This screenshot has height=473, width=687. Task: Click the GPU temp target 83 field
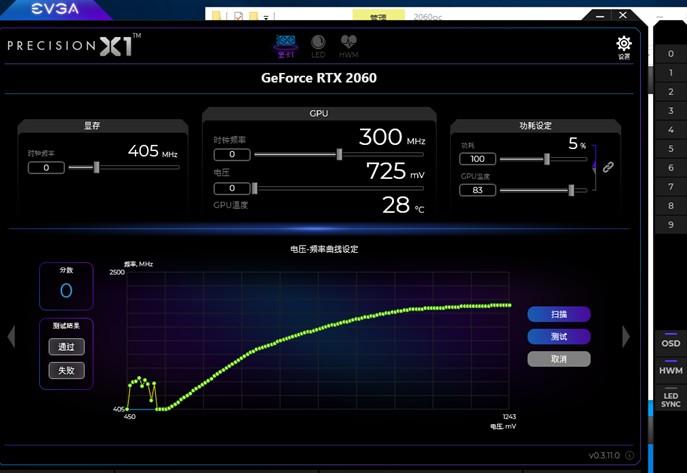477,190
